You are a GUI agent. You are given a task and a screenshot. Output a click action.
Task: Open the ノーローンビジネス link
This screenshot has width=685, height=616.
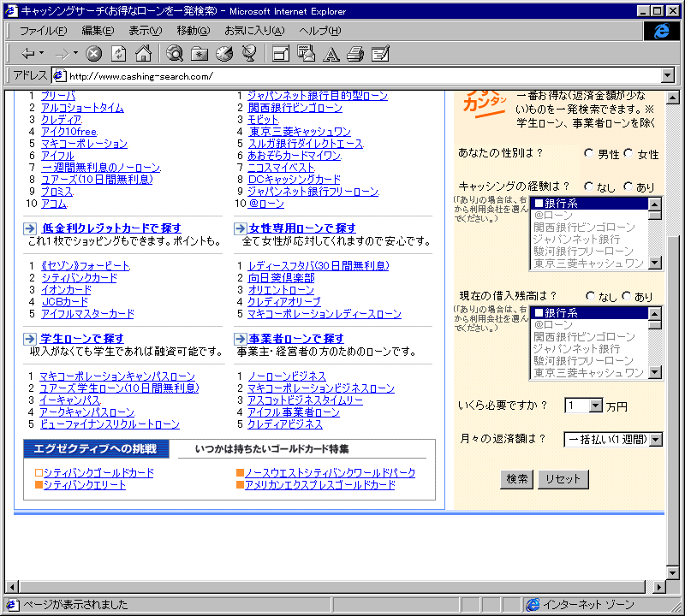click(287, 376)
